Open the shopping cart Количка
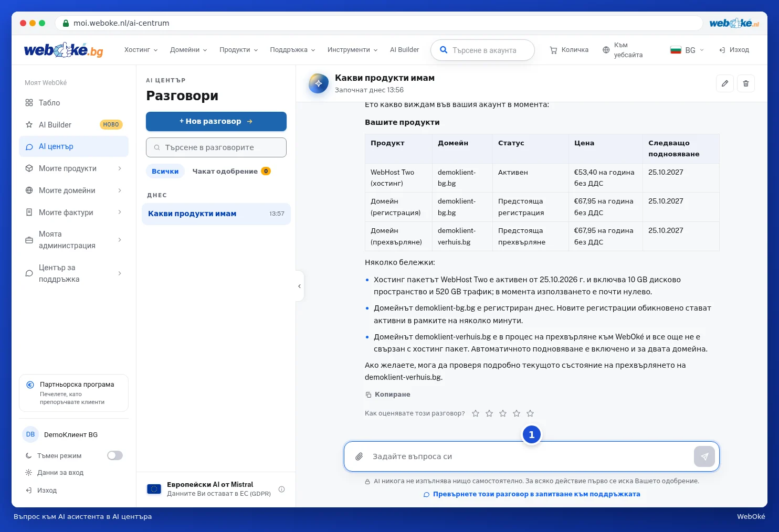779x532 pixels. (x=569, y=50)
